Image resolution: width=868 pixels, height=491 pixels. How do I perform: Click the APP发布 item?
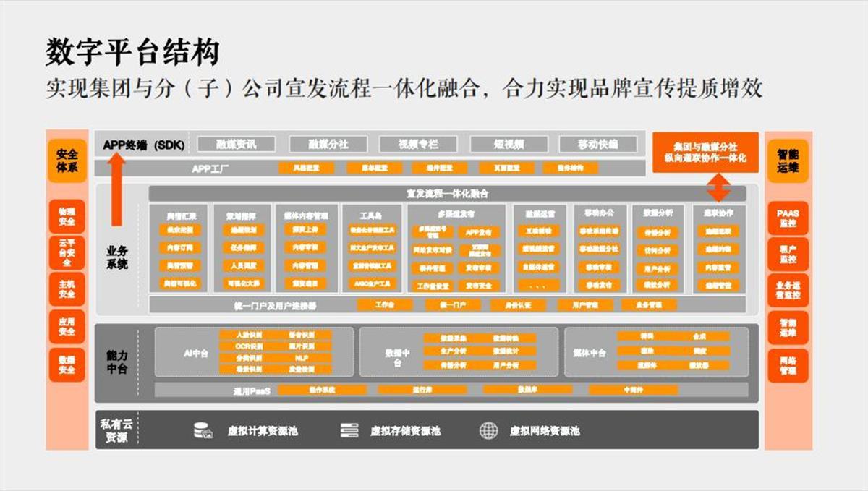pos(479,232)
